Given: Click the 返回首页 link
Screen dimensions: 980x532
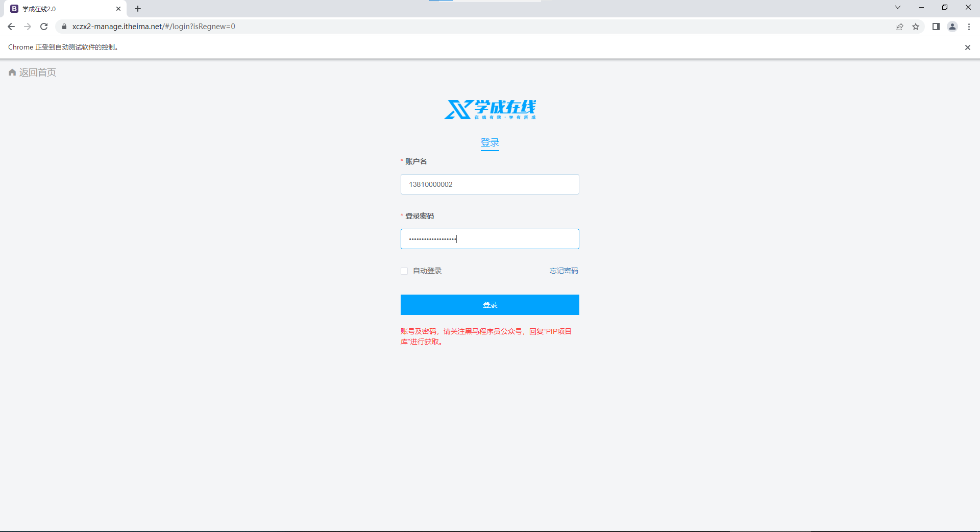Looking at the screenshot, I should [38, 72].
